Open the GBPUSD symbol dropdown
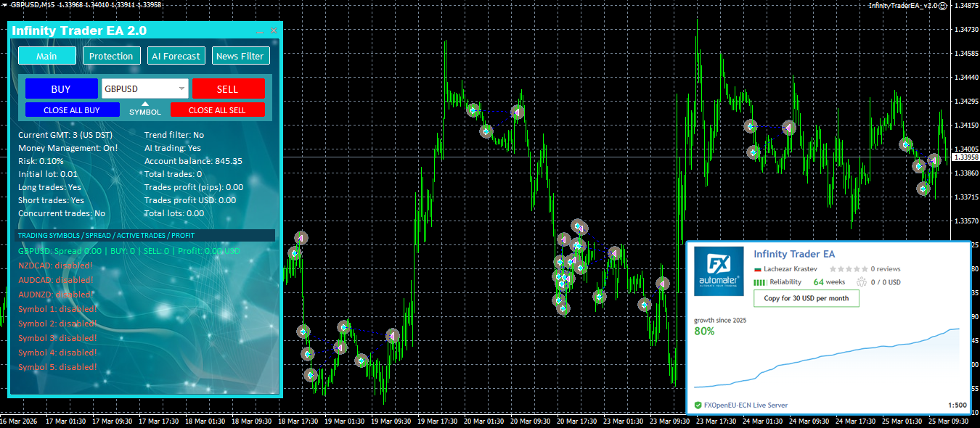 click(x=145, y=89)
